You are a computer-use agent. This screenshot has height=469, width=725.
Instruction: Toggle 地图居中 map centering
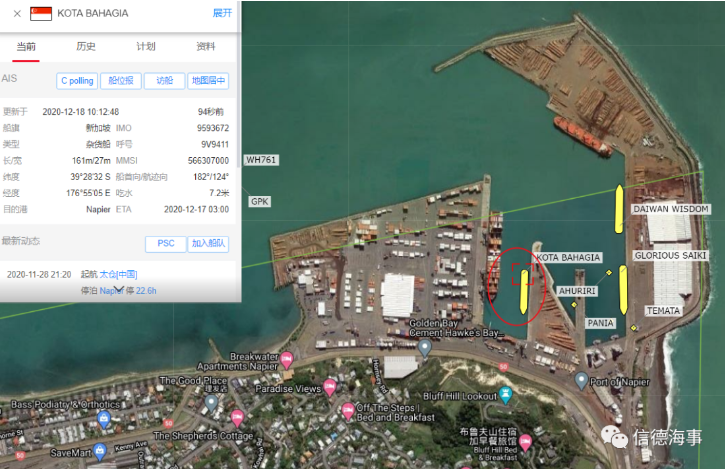209,81
